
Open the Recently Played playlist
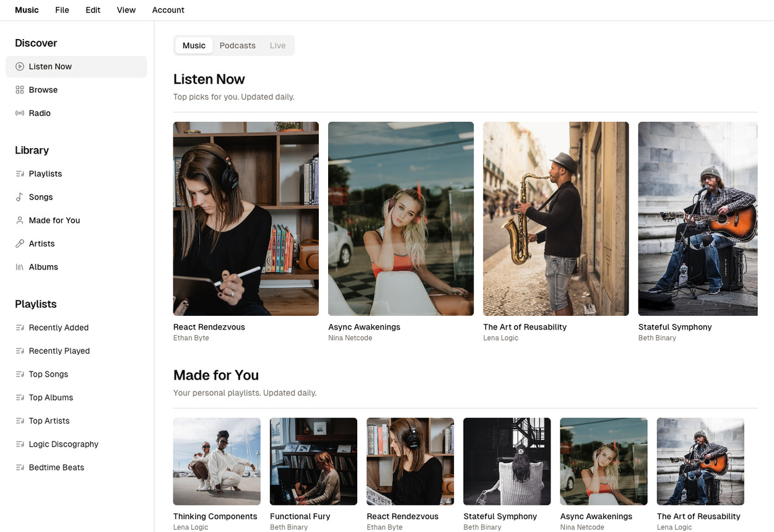pyautogui.click(x=59, y=351)
